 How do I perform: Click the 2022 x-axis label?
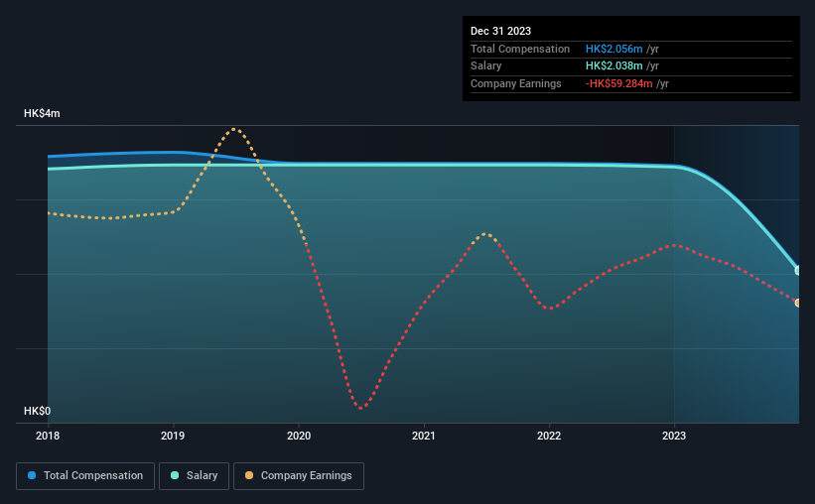549,436
